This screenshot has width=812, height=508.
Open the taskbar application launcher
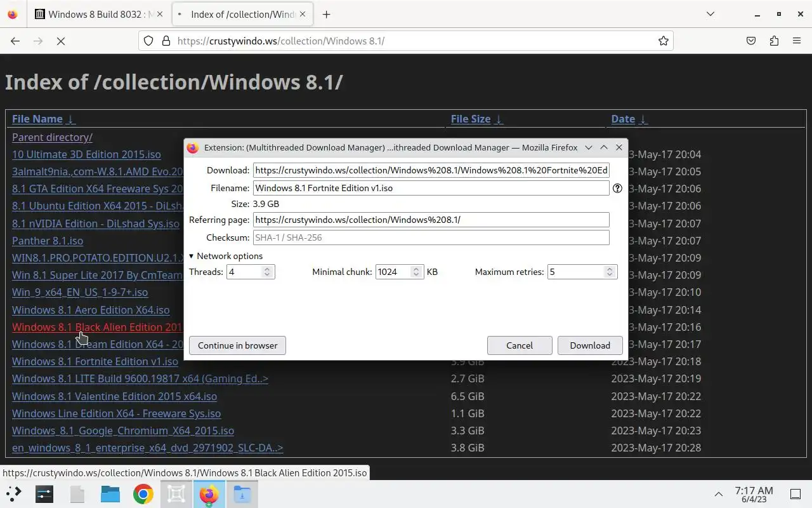[x=14, y=493]
